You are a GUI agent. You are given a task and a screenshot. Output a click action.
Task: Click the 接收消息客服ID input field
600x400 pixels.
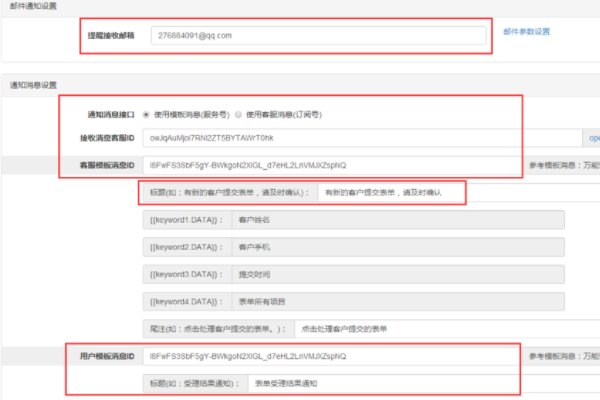362,138
